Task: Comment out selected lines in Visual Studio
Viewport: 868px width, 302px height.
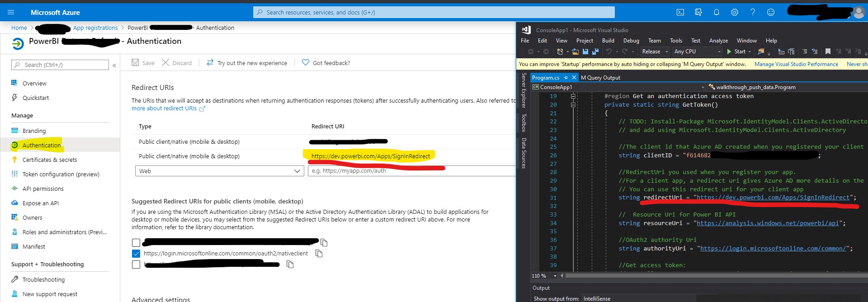Action: 805,52
